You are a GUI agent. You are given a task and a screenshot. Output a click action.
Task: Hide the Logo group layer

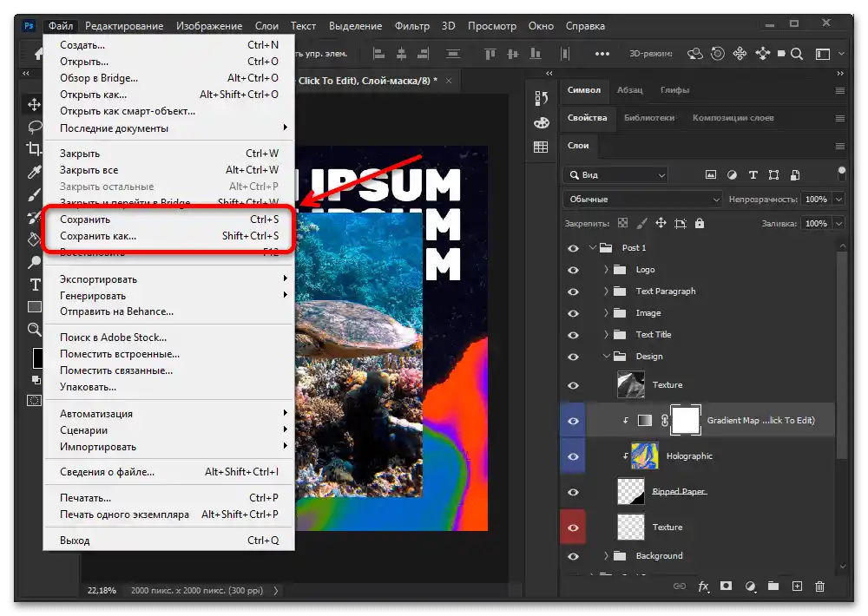coord(574,270)
